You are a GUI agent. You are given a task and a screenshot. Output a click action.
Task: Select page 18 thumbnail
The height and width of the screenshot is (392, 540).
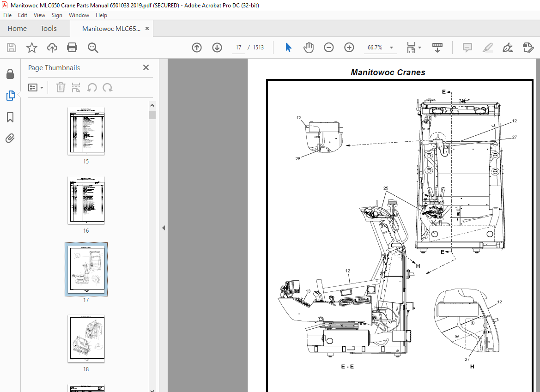pyautogui.click(x=86, y=339)
